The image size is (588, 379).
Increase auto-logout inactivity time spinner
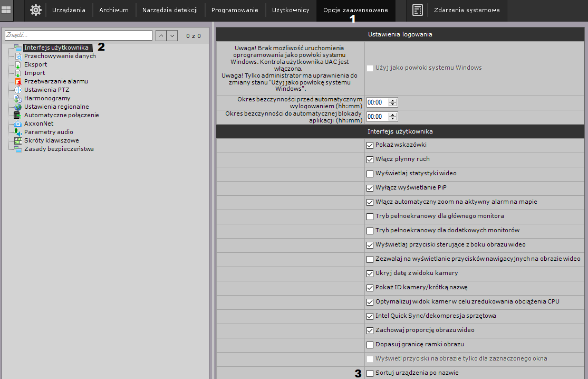(392, 100)
